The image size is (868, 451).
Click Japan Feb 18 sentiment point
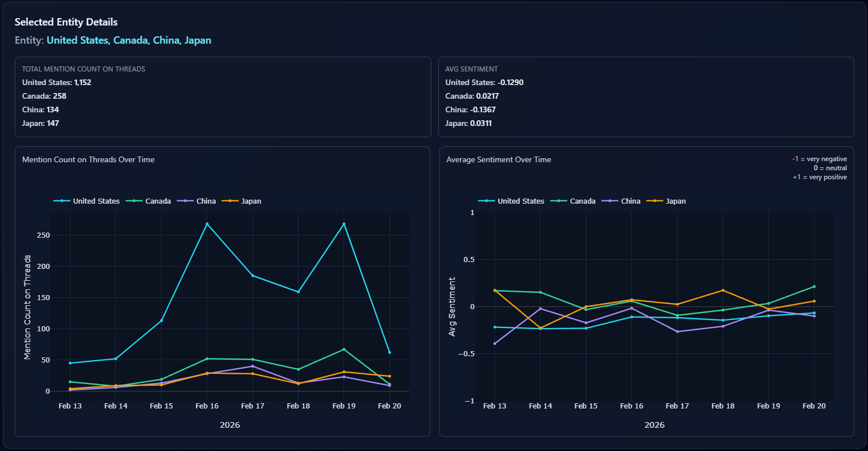723,290
